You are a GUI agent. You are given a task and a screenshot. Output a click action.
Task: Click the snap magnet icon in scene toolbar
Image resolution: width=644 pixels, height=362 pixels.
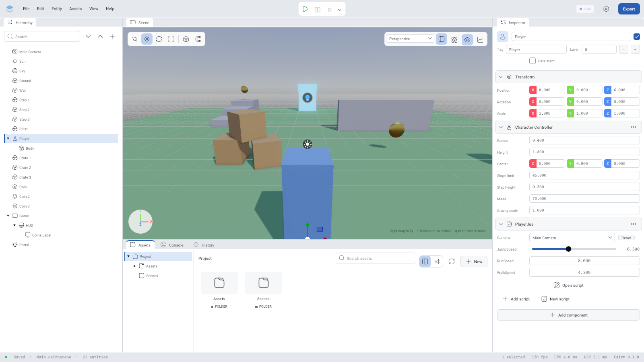(198, 39)
